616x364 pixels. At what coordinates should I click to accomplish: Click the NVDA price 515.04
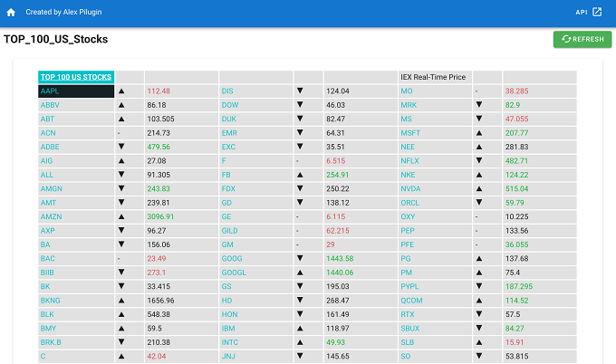pos(516,189)
